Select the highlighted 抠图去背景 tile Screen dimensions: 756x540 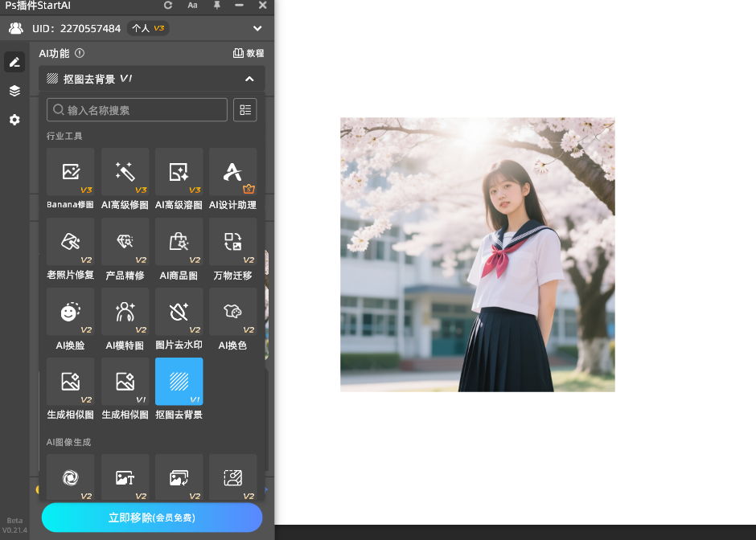pos(179,382)
